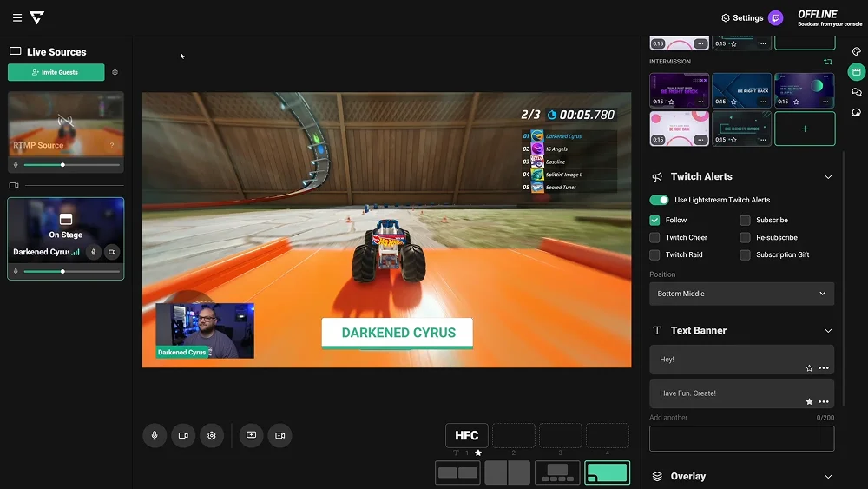Click the 'Add another' text banner input
This screenshot has width=868, height=489.
pyautogui.click(x=741, y=439)
